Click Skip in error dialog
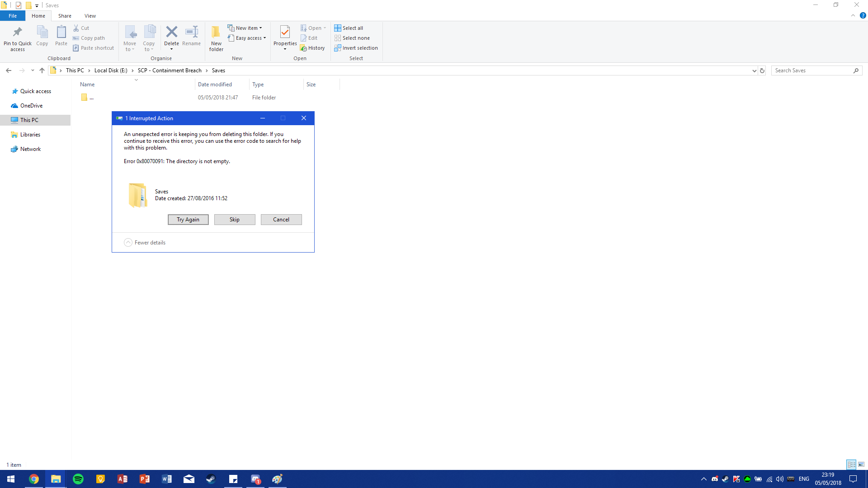Image resolution: width=868 pixels, height=488 pixels. [x=235, y=220]
